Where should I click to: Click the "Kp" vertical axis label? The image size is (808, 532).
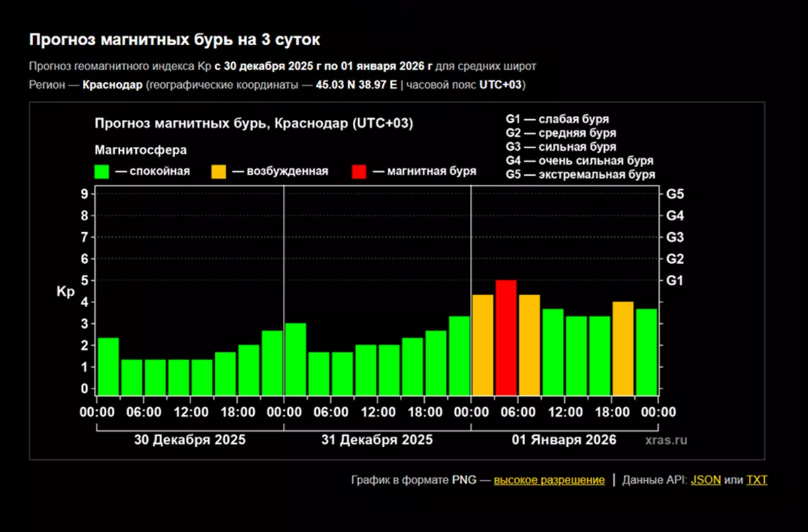point(65,292)
